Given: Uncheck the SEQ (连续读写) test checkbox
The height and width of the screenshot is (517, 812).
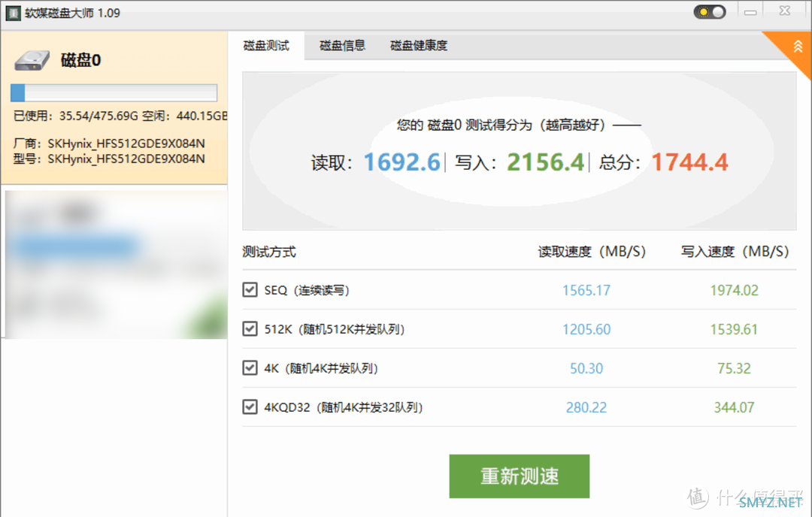Looking at the screenshot, I should tap(250, 290).
